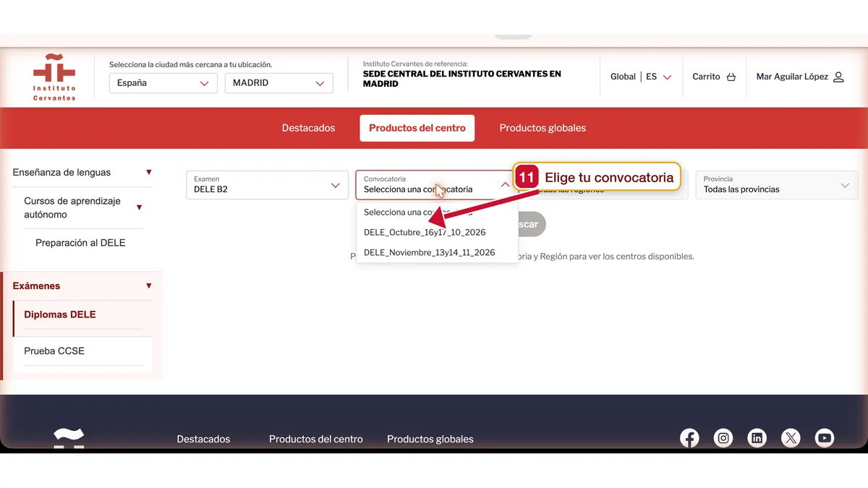Switch to the Destacados tab
868x488 pixels.
(309, 128)
